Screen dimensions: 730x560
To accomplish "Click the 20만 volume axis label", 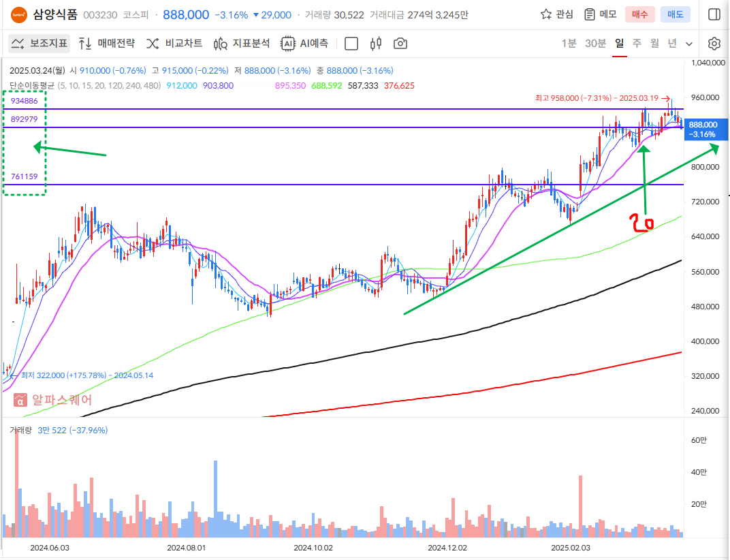I will pyautogui.click(x=699, y=504).
